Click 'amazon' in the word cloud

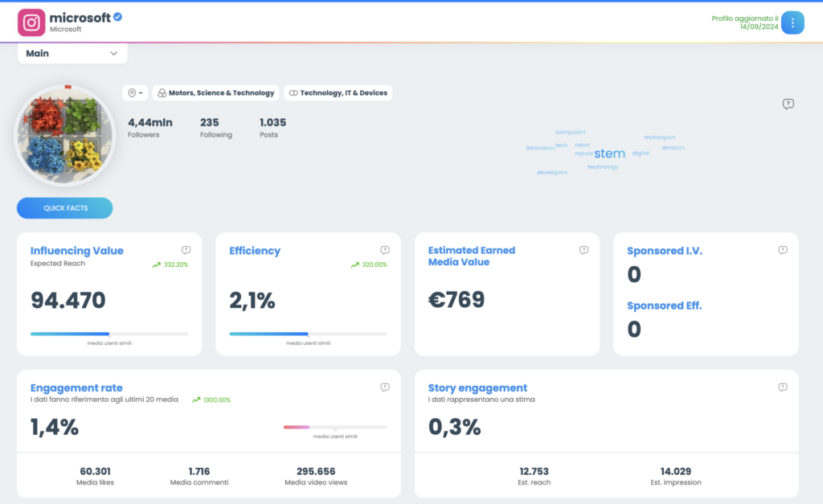click(674, 148)
